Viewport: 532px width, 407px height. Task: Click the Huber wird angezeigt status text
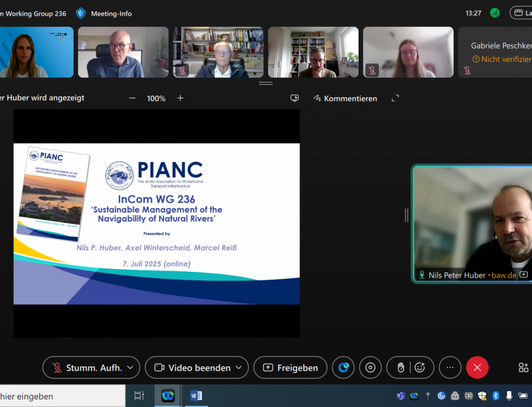click(42, 98)
